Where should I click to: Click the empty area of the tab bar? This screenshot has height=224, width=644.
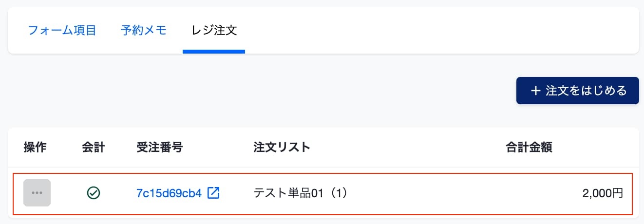[438, 31]
